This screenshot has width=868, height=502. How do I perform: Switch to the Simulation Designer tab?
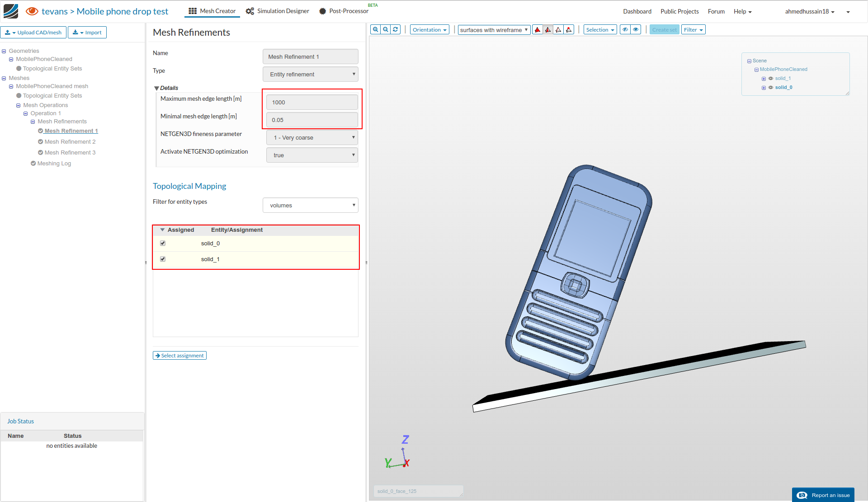coord(278,11)
